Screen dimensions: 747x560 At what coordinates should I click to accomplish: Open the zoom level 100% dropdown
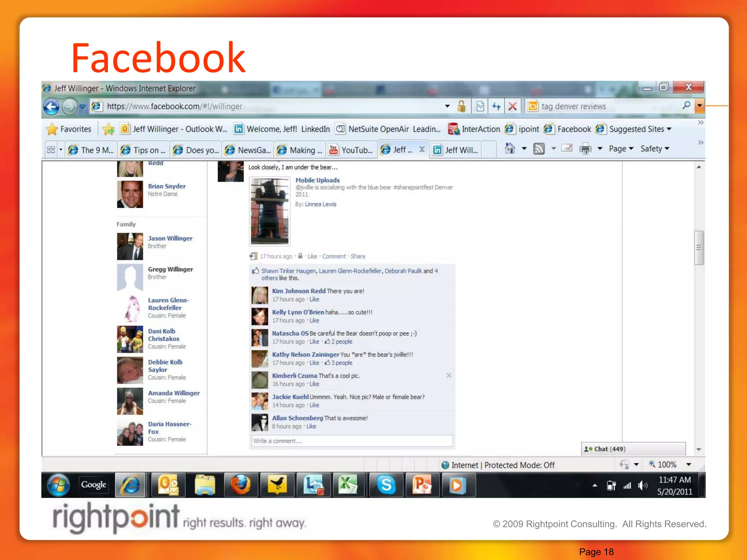(x=689, y=464)
